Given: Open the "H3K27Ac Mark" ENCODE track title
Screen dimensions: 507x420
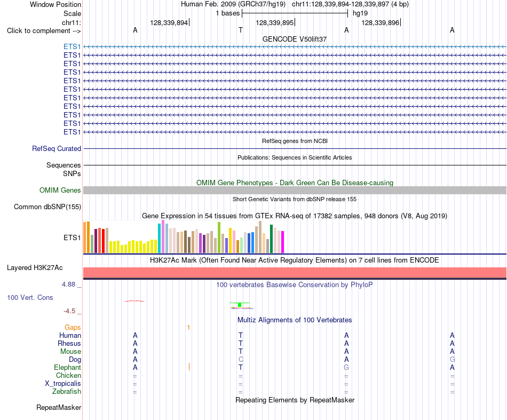Looking at the screenshot, I should (295, 260).
